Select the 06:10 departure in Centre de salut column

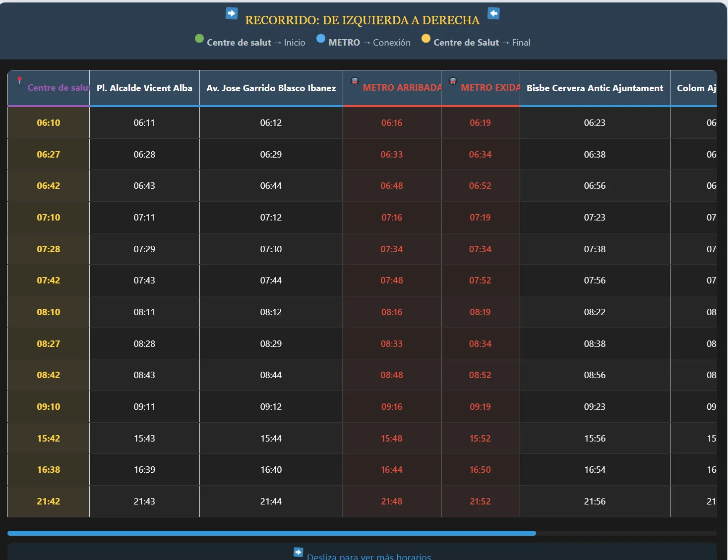point(49,123)
